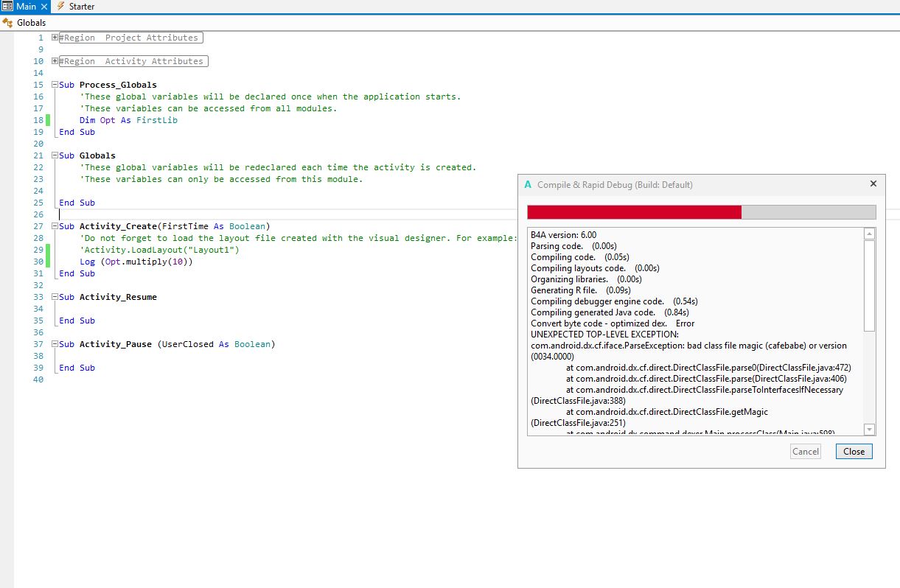Click the 'Compiling generated Java code' log line

[x=610, y=312]
